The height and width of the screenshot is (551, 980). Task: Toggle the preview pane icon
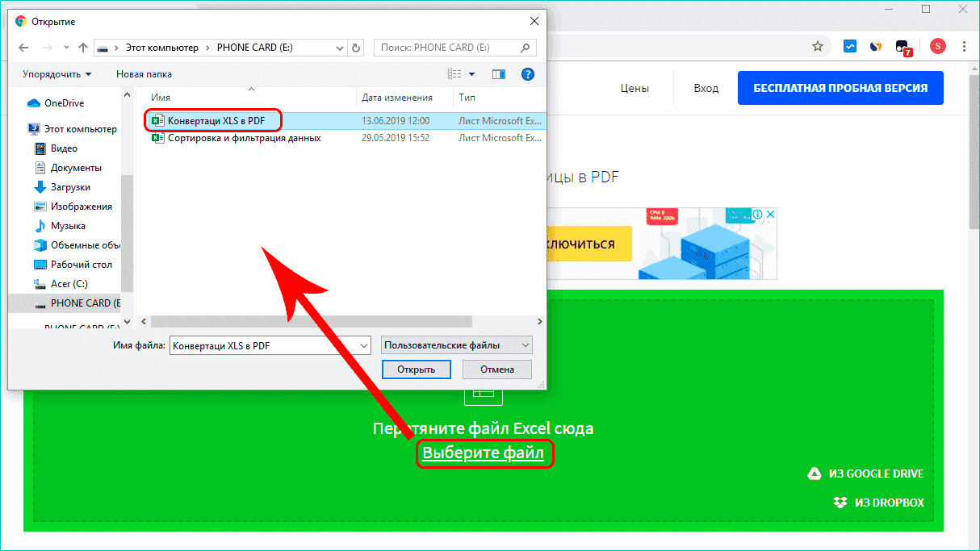(499, 74)
